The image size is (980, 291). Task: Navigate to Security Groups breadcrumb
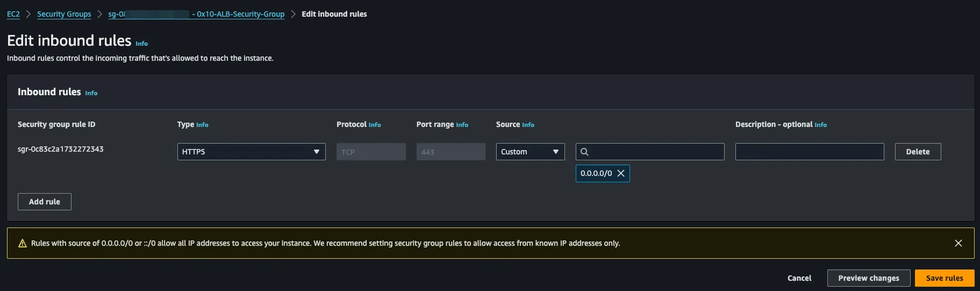coord(64,14)
